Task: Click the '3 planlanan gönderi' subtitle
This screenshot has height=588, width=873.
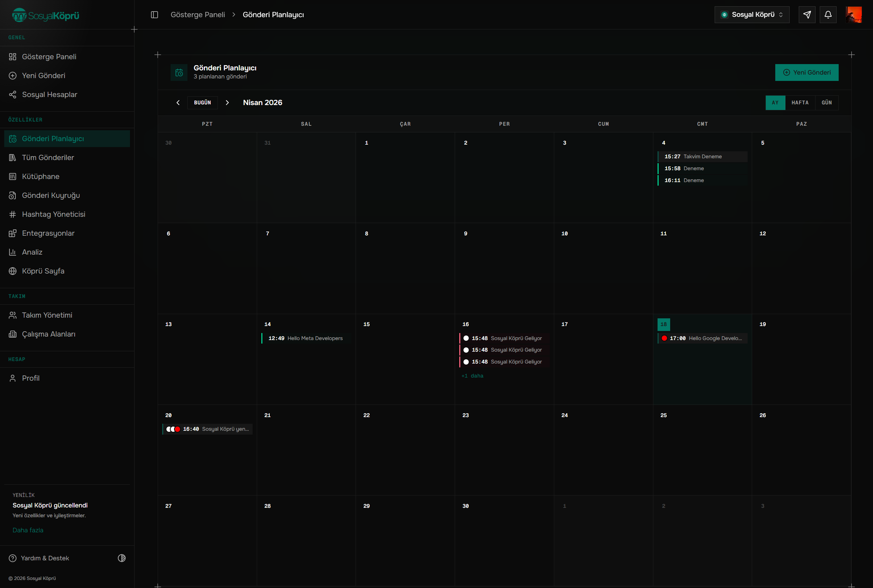Action: click(220, 76)
